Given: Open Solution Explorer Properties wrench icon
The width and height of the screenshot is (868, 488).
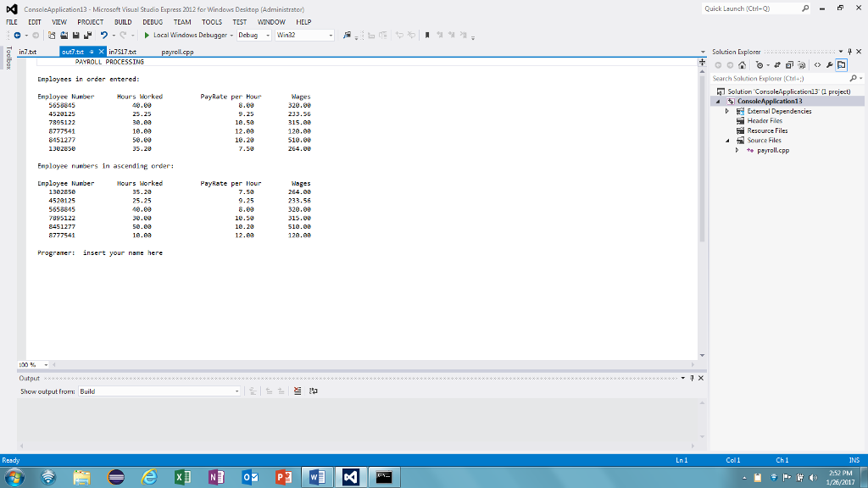Looking at the screenshot, I should click(x=830, y=65).
